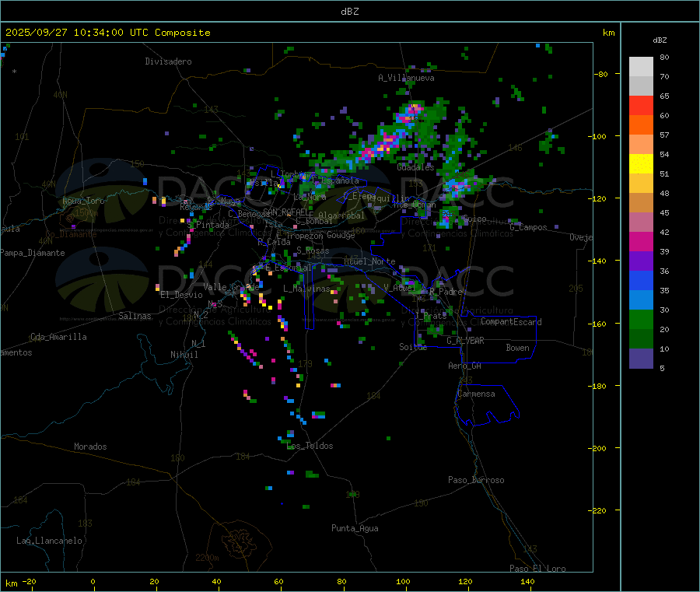Click the 'Nihuil' map label
This screenshot has height=592, width=700.
pos(184,355)
